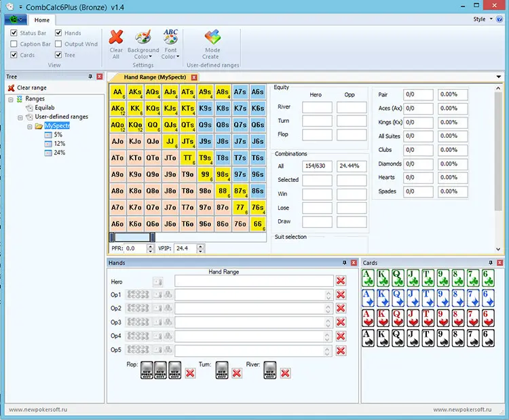Enable the Output Wnd checkbox

[59, 44]
